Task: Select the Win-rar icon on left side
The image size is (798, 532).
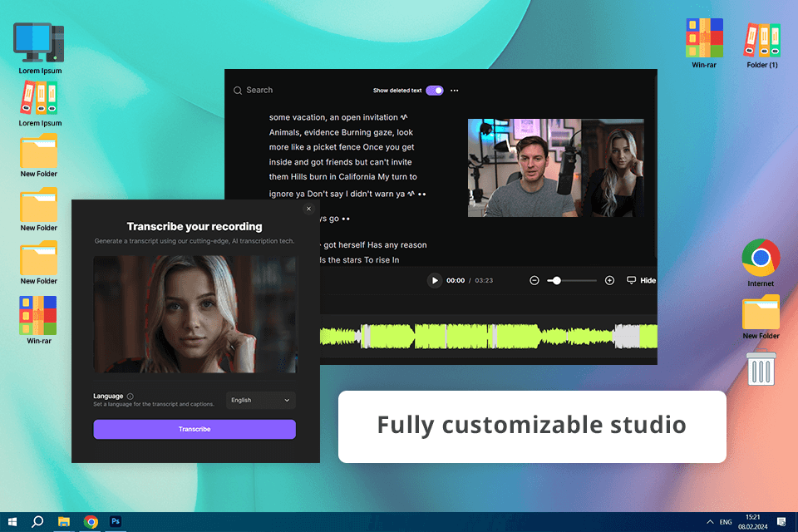Action: 39,320
